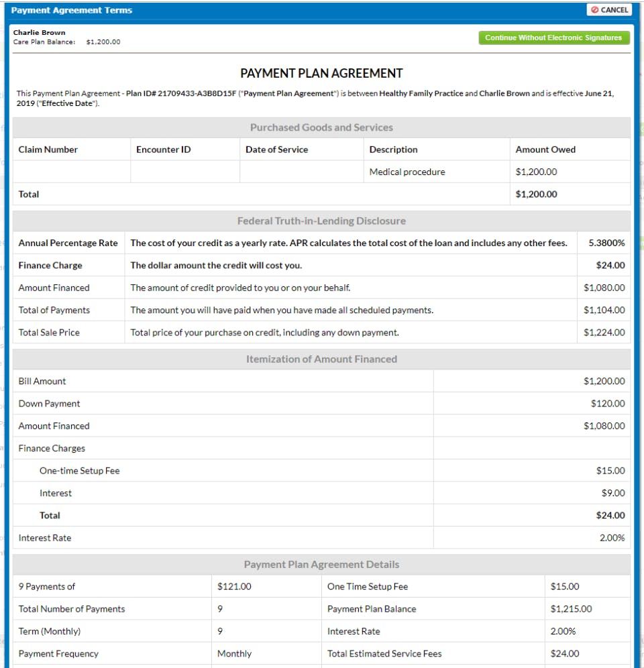644x668 pixels.
Task: Click the Amount Owed column header
Action: click(x=545, y=150)
